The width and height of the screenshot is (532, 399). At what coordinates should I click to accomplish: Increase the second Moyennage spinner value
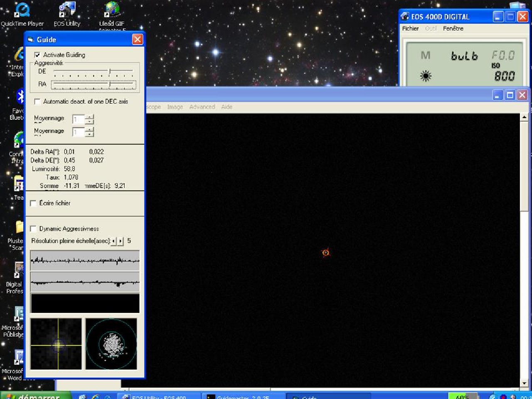pyautogui.click(x=89, y=130)
